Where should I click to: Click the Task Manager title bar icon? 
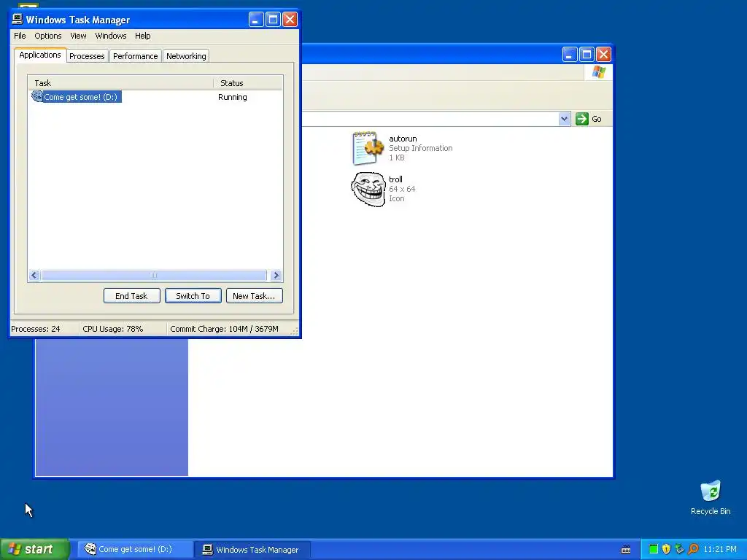(18, 19)
